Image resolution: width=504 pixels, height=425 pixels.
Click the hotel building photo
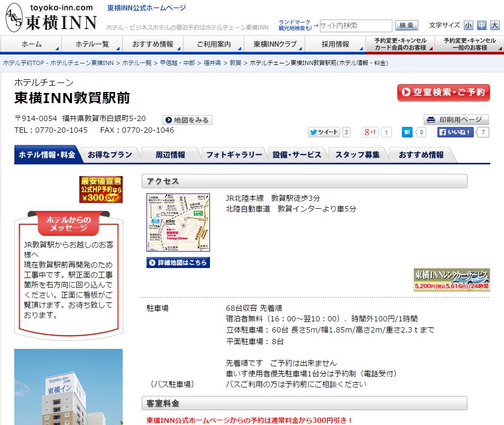tap(68, 387)
